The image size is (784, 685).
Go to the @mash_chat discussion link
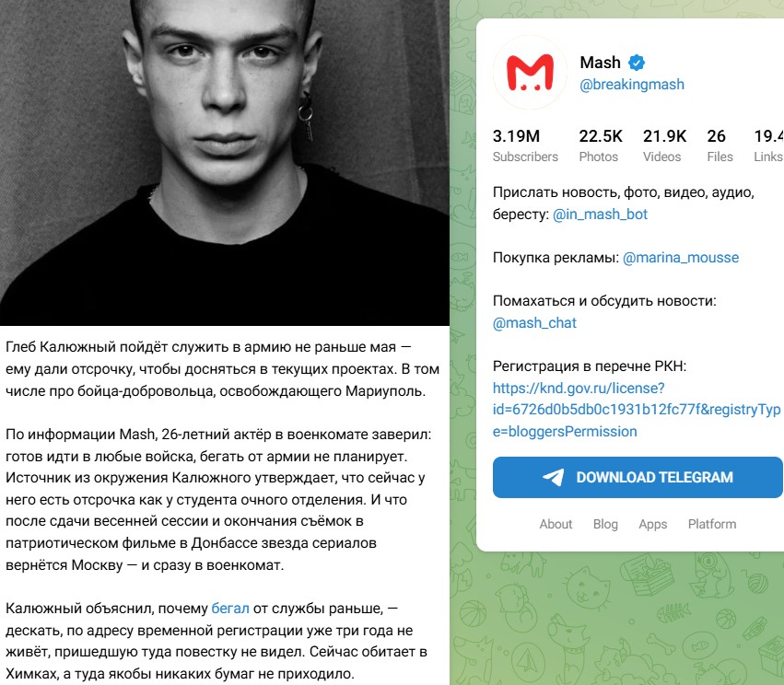tap(534, 323)
